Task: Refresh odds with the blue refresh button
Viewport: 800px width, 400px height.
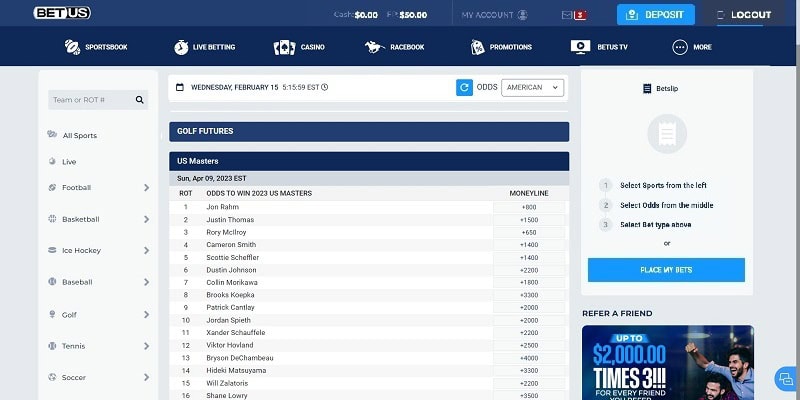Action: 464,87
